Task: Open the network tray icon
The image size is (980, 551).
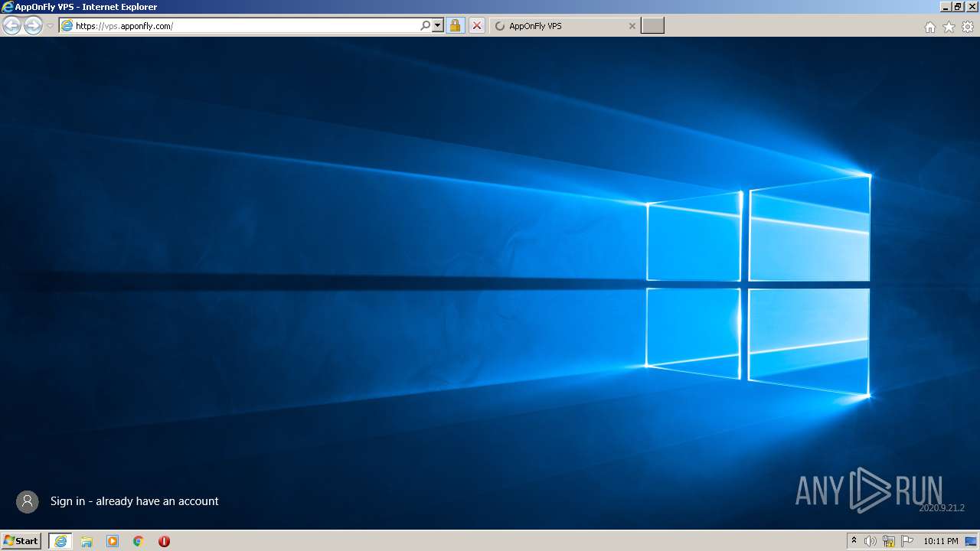Action: click(x=889, y=541)
